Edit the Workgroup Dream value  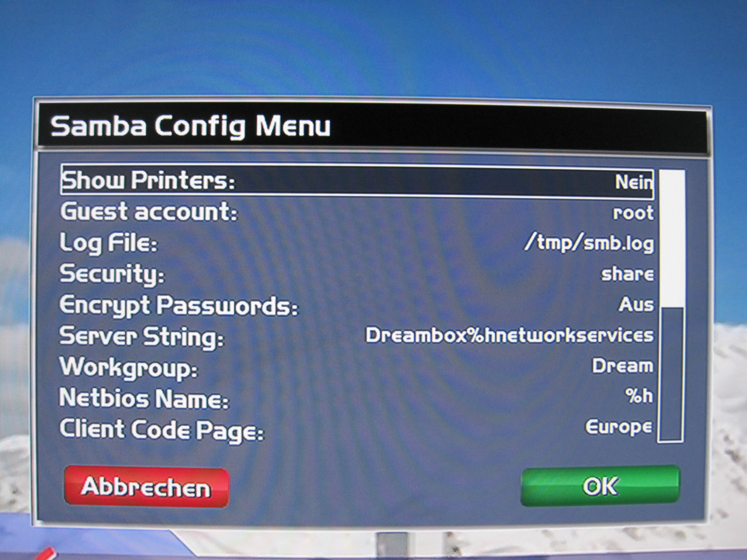click(x=623, y=366)
